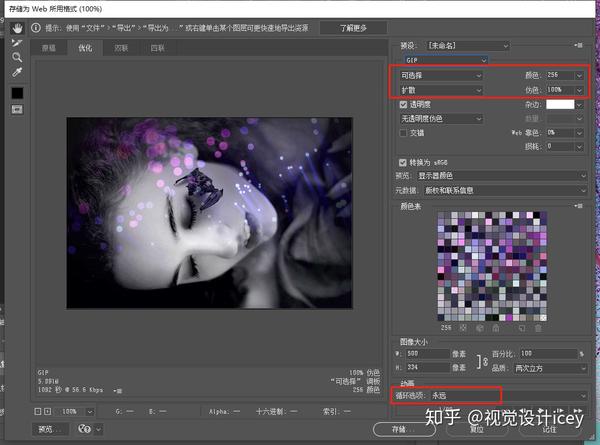Viewport: 600px width, 445px height.
Task: Click the 了解更多 learn more button
Action: click(x=353, y=28)
